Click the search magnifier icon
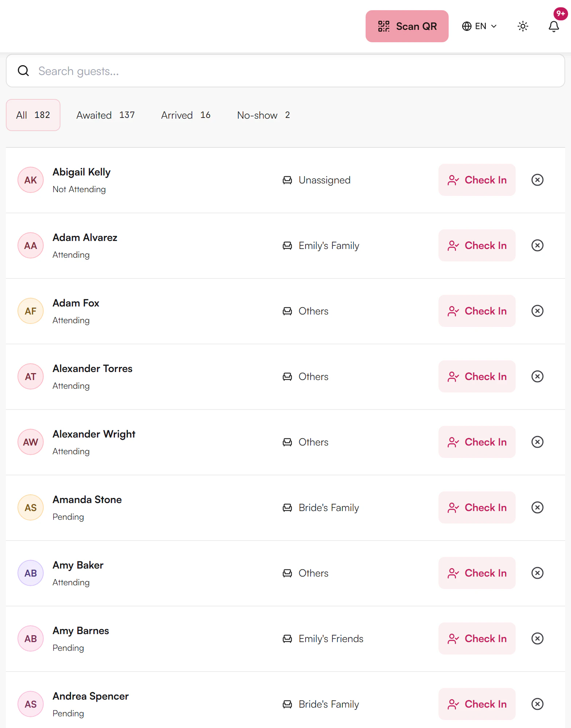Viewport: 571px width, 728px height. [23, 71]
